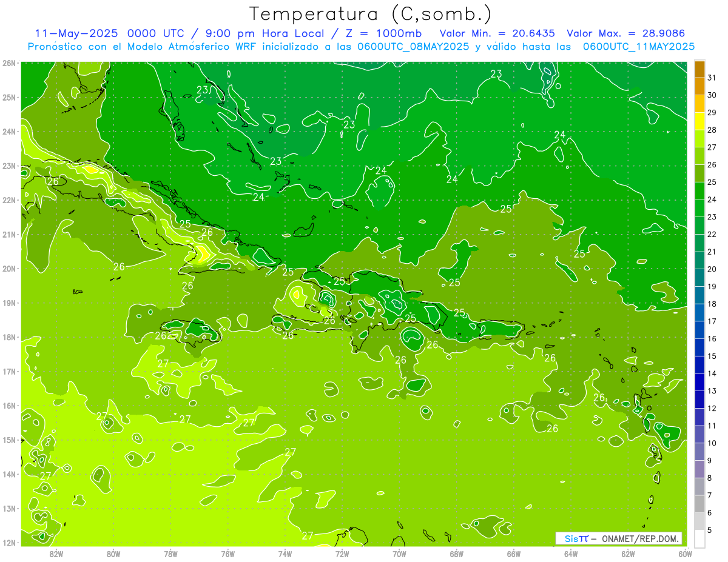This screenshot has height=562, width=728.
Task: Click the "Temperatura (C,somb.)" chart title
Action: [x=371, y=14]
